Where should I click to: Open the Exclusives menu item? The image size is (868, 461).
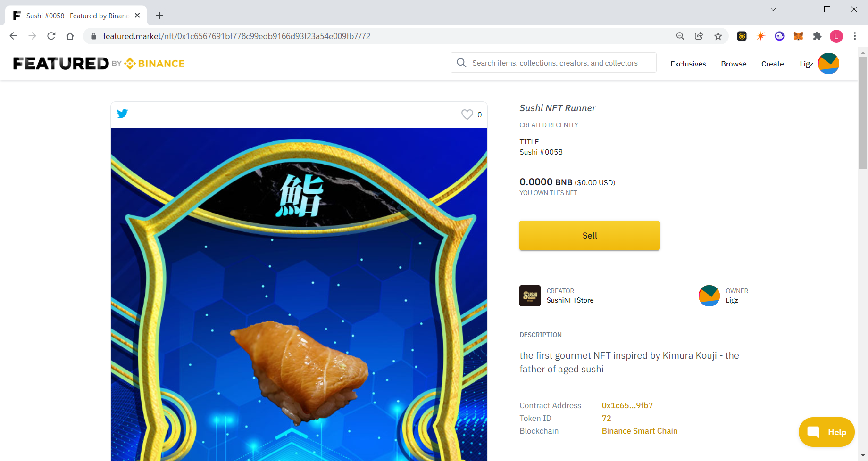tap(688, 64)
